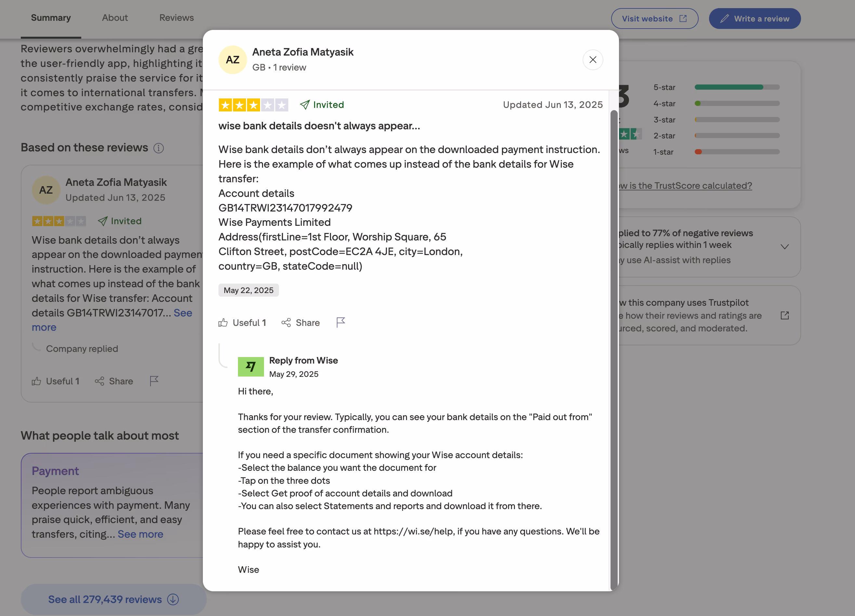
Task: Click the info icon beside Based on these reviews
Action: point(159,148)
